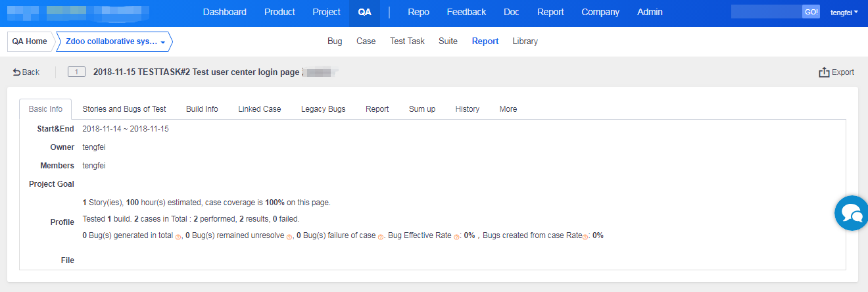
Task: Go to Dashboard in top navigation
Action: pyautogui.click(x=224, y=12)
